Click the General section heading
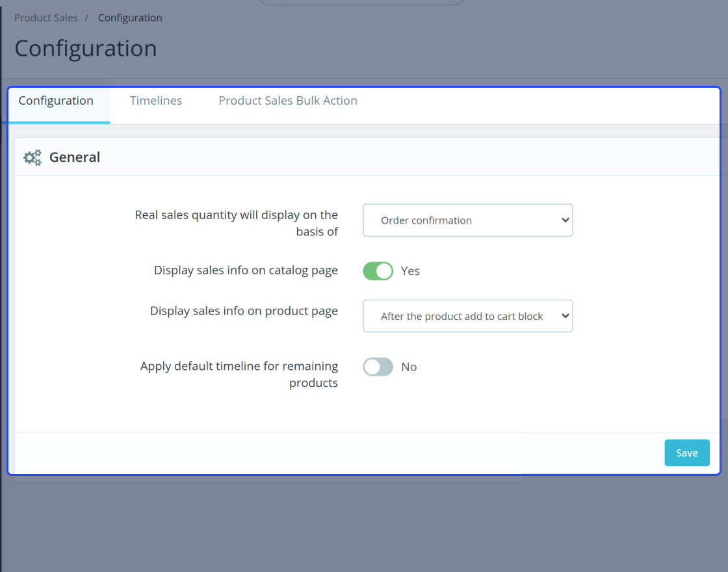 point(75,157)
